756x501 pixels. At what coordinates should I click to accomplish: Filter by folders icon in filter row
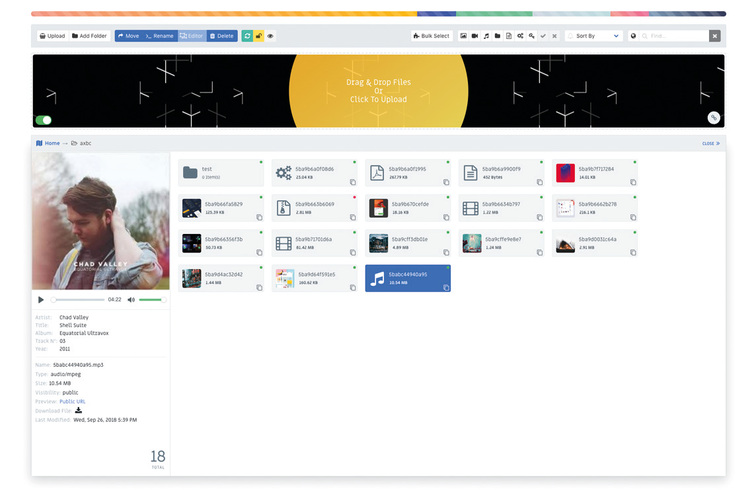coord(498,36)
